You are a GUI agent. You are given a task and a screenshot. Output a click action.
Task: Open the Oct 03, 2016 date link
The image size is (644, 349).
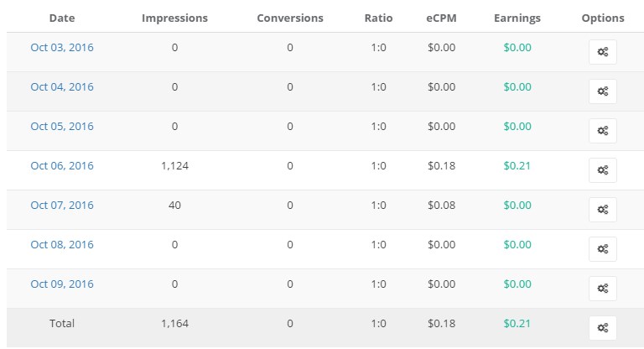click(x=62, y=48)
